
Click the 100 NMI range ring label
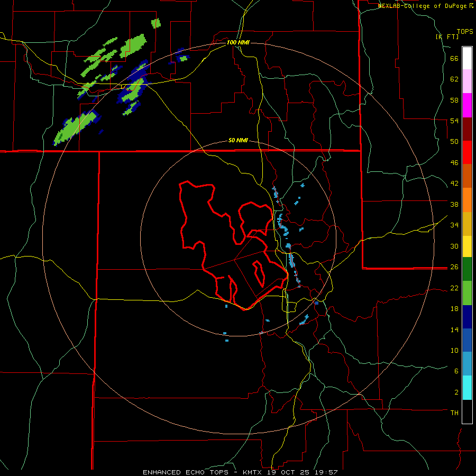coord(238,42)
